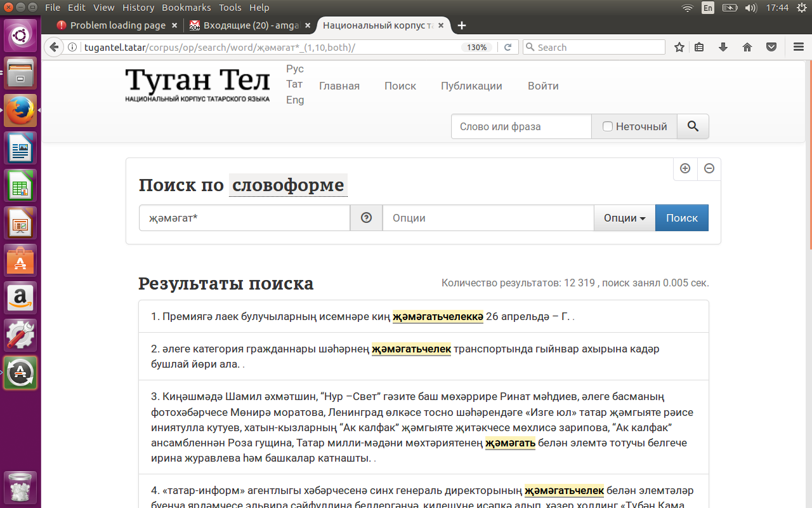The width and height of the screenshot is (812, 508).
Task: Open the словоформе search type selector
Action: pos(288,185)
